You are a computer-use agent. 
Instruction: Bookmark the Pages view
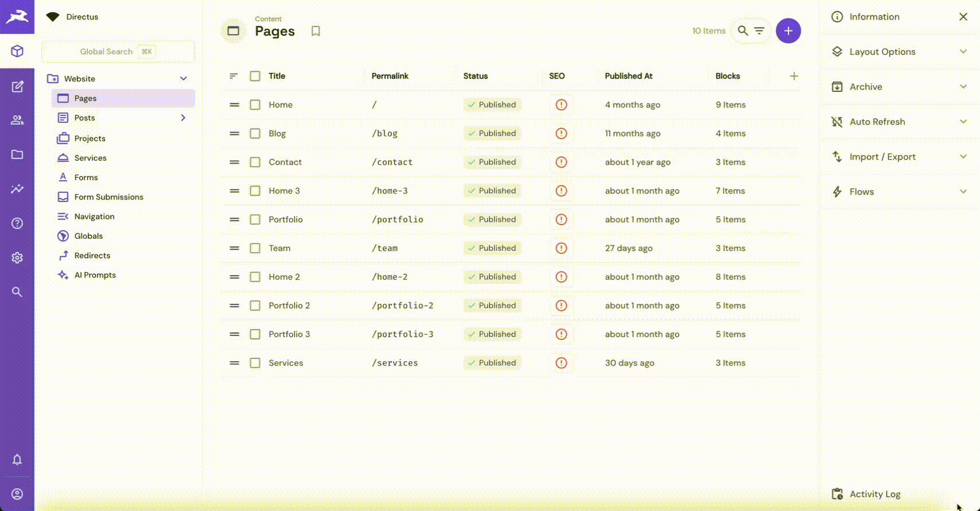click(316, 31)
